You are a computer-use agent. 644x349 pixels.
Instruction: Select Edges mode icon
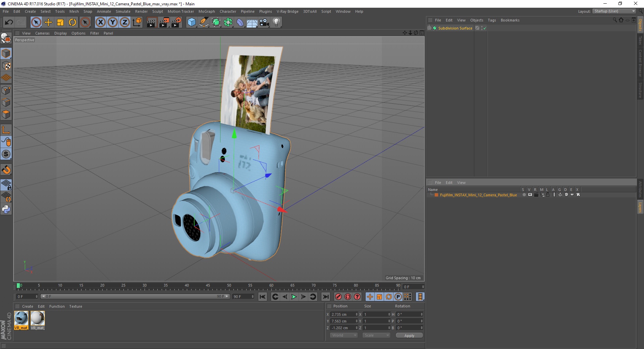click(6, 102)
